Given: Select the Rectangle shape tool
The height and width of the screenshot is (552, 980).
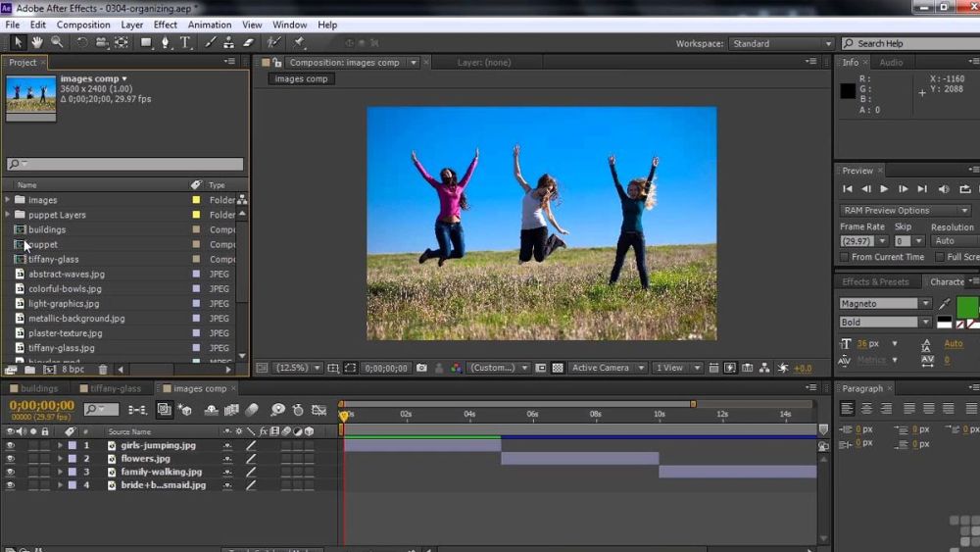Looking at the screenshot, I should pos(146,42).
